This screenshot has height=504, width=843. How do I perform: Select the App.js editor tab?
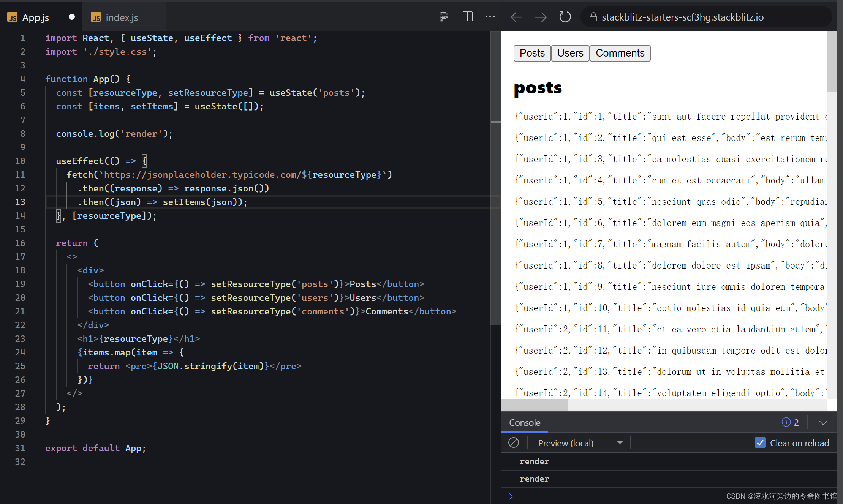[x=35, y=17]
